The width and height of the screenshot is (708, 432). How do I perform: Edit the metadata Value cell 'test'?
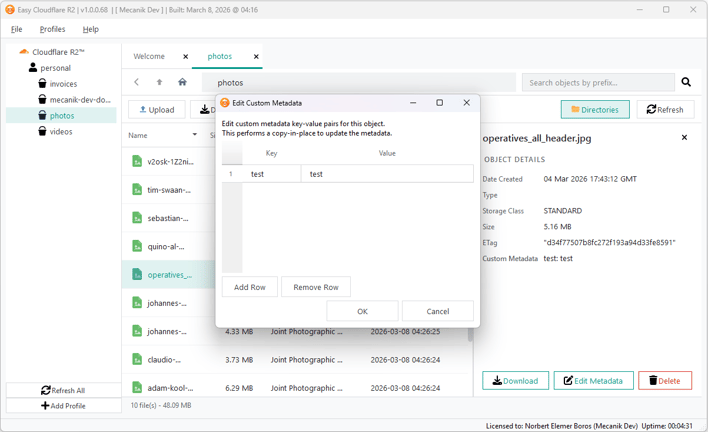coord(387,174)
